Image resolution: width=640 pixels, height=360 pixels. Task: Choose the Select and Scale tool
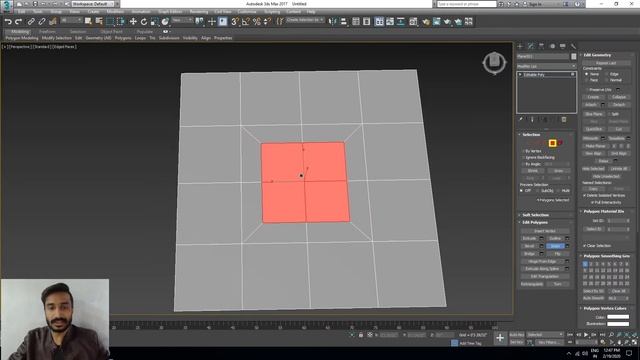tap(154, 22)
